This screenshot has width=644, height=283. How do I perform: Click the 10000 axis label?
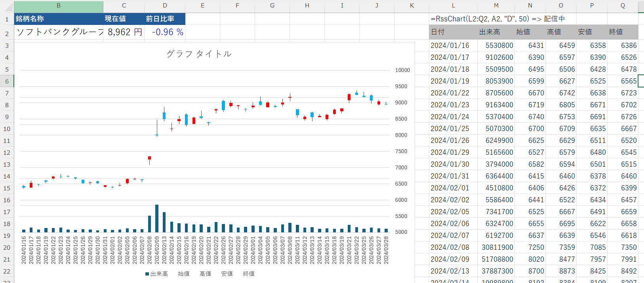pyautogui.click(x=402, y=70)
